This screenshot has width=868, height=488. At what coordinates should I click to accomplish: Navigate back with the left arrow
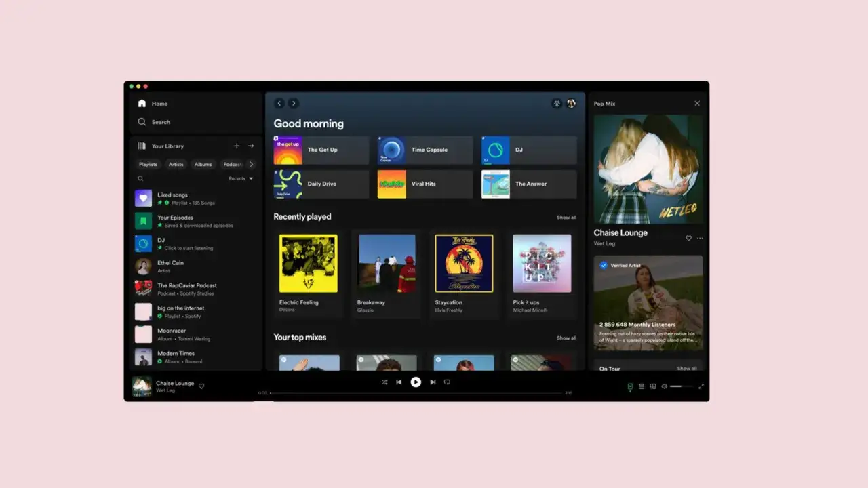pyautogui.click(x=279, y=104)
